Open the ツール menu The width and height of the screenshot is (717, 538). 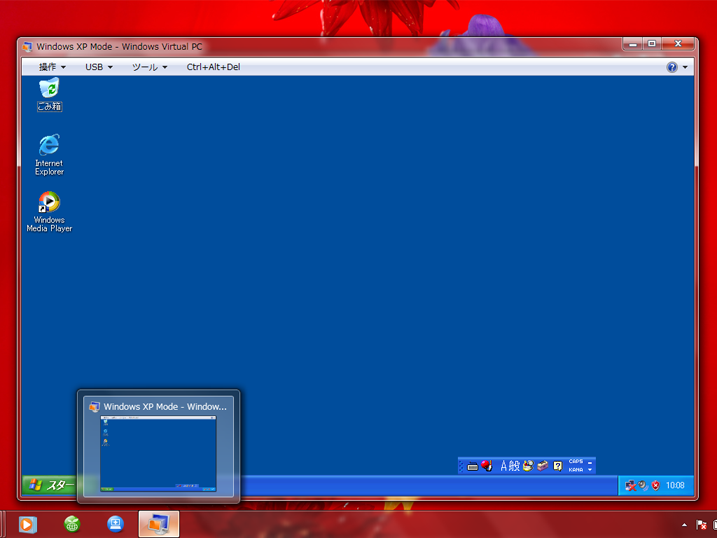pos(150,67)
